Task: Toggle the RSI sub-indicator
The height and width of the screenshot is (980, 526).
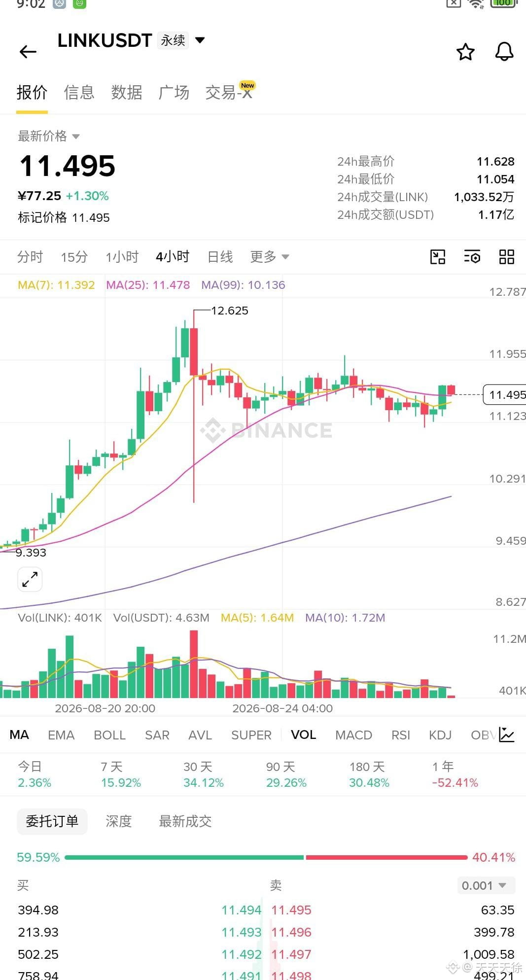Action: tap(401, 735)
